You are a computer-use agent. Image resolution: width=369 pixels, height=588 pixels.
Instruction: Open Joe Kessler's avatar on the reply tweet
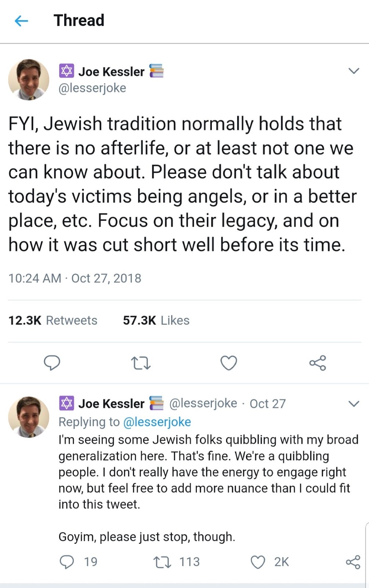coord(29,417)
